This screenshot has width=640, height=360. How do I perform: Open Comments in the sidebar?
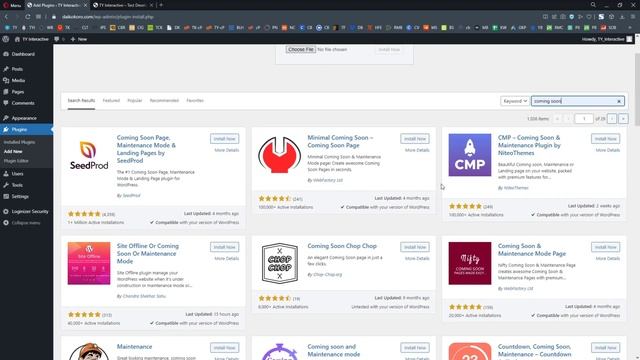click(23, 103)
